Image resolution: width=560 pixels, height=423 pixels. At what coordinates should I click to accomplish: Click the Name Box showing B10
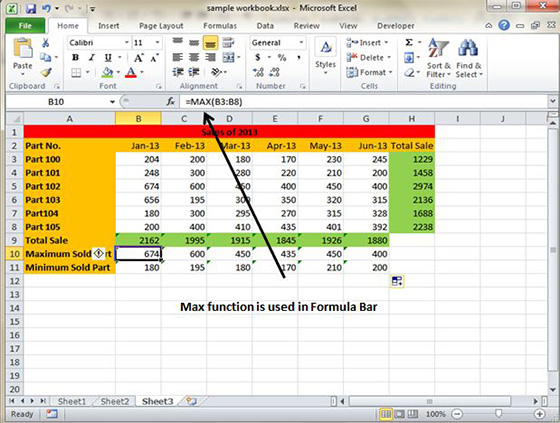click(56, 102)
